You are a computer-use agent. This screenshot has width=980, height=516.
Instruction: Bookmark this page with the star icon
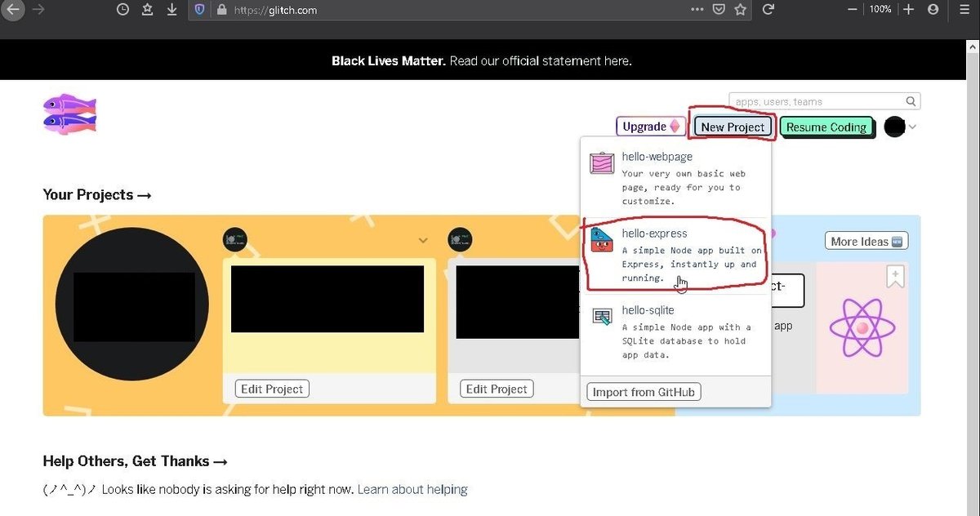[x=741, y=10]
